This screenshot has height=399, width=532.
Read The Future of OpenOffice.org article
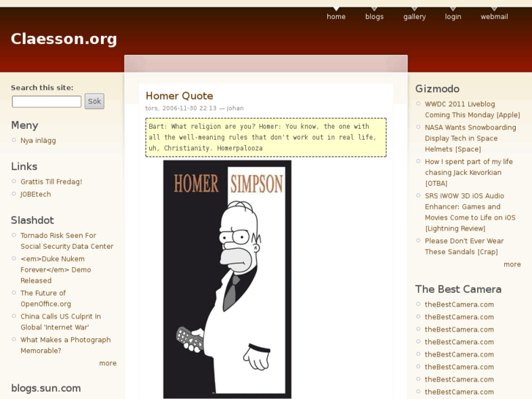click(46, 299)
